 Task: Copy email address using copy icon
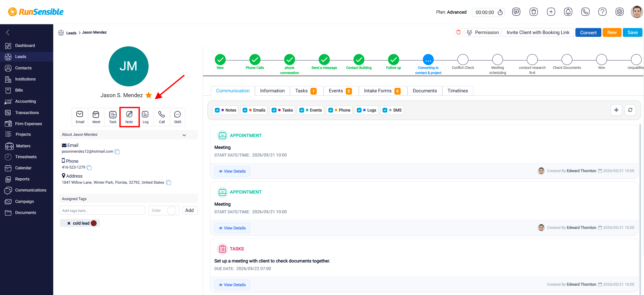click(117, 152)
